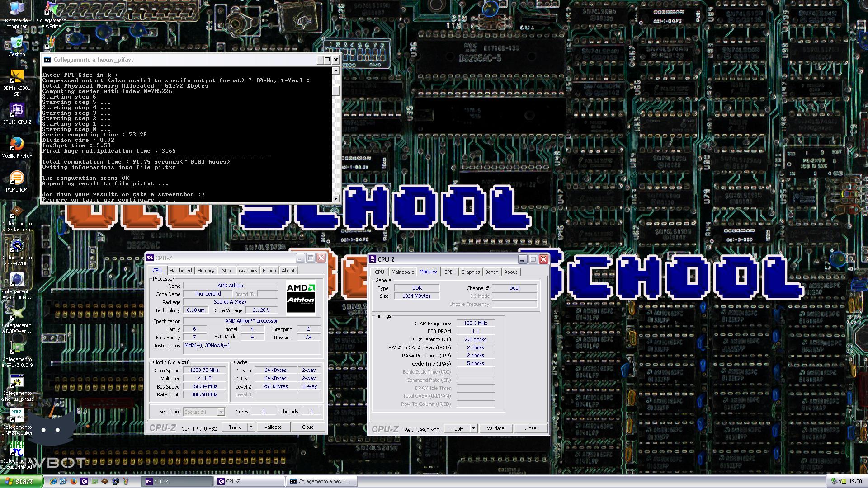Select CPU tab in right CPU-Z window
Image resolution: width=868 pixels, height=488 pixels.
click(379, 272)
